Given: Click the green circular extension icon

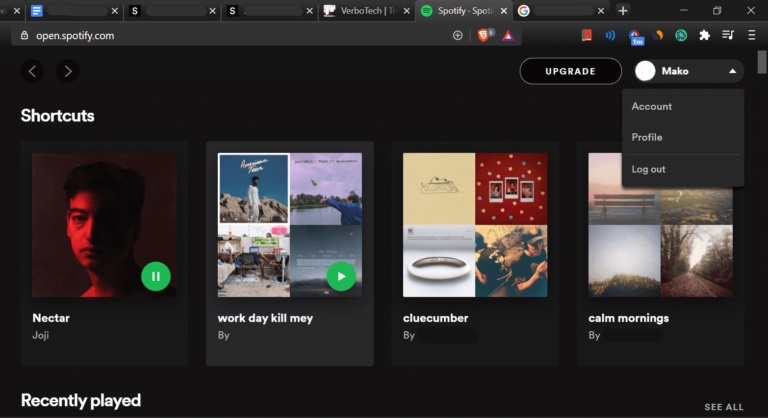Looking at the screenshot, I should point(681,35).
